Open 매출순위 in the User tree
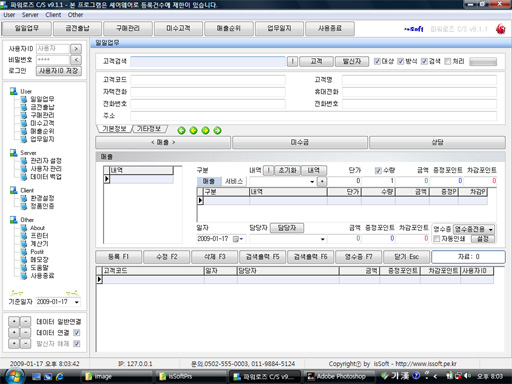512x384 pixels. click(42, 131)
